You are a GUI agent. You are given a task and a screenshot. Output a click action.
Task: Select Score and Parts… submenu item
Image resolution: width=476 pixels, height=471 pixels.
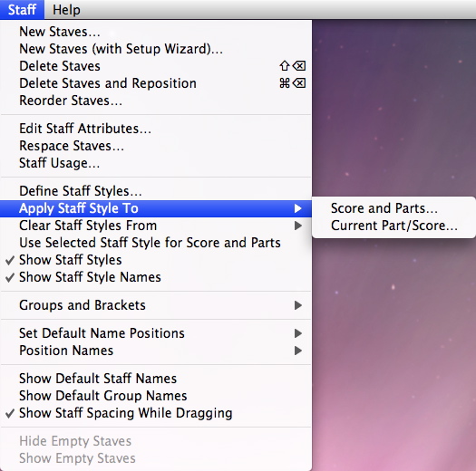click(x=393, y=208)
